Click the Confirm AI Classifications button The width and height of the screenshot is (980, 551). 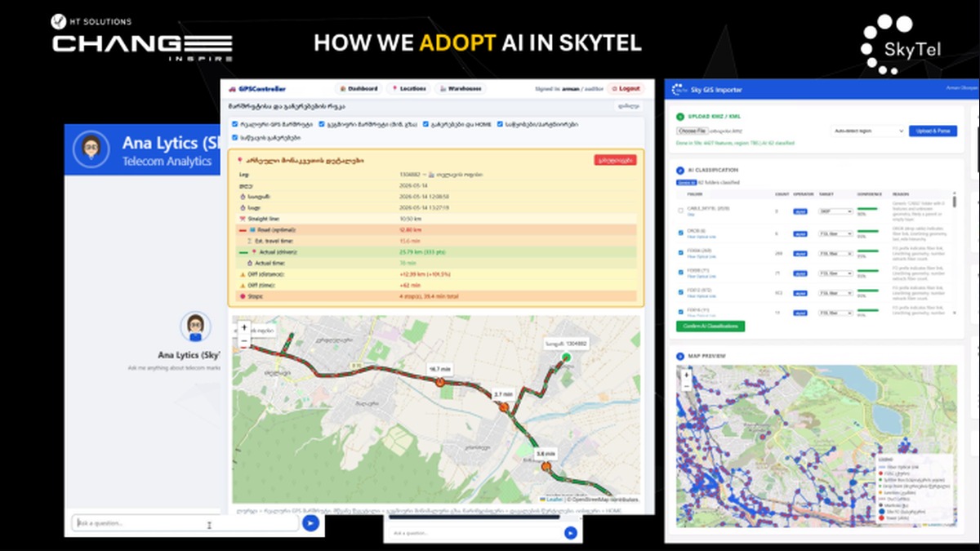[710, 326]
